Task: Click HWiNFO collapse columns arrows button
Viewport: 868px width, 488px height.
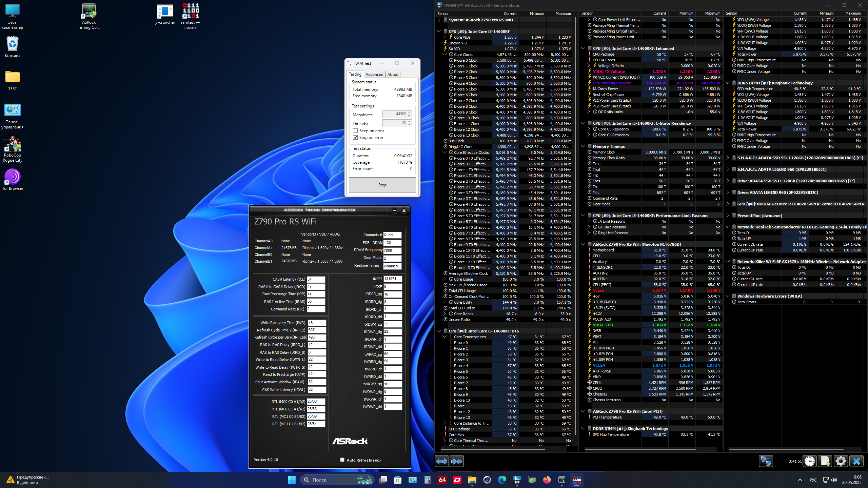Action: coord(456,461)
